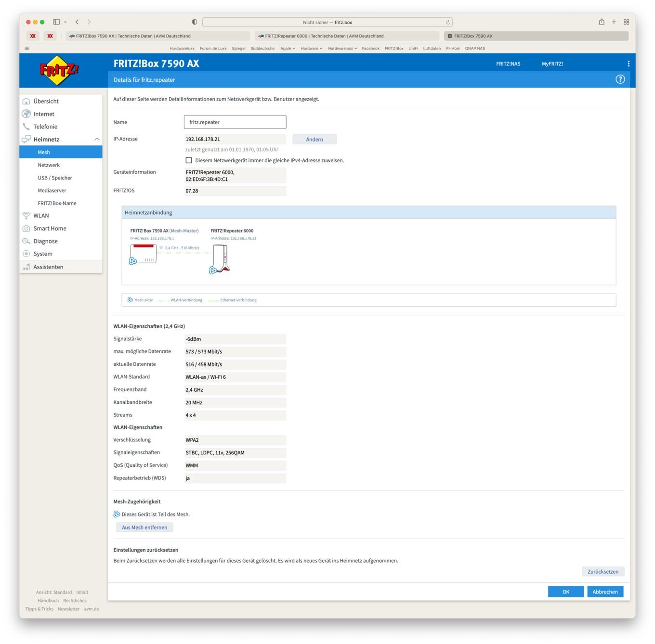Click the Name input field 'fritz.repeater'
Image resolution: width=655 pixels, height=644 pixels.
[235, 122]
